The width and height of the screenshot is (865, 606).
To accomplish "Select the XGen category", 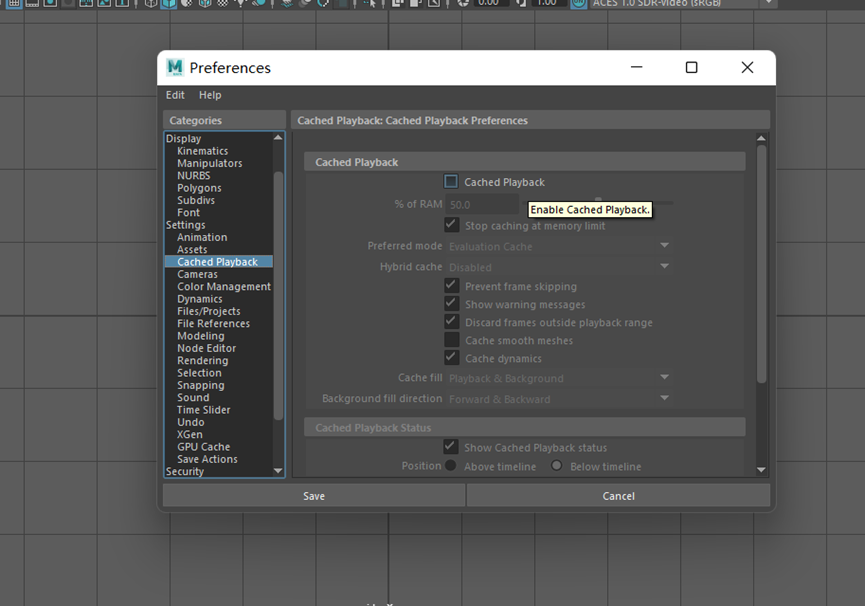I will [190, 435].
